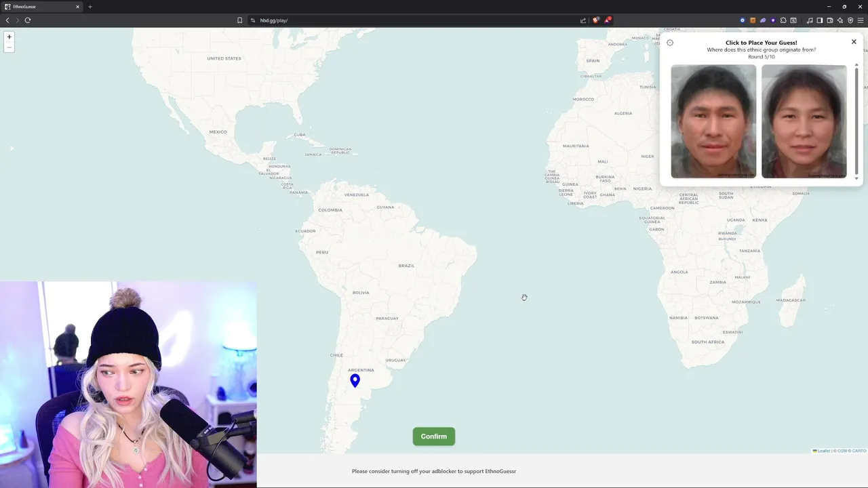
Task: Click the first blue circle extension icon
Action: (743, 20)
